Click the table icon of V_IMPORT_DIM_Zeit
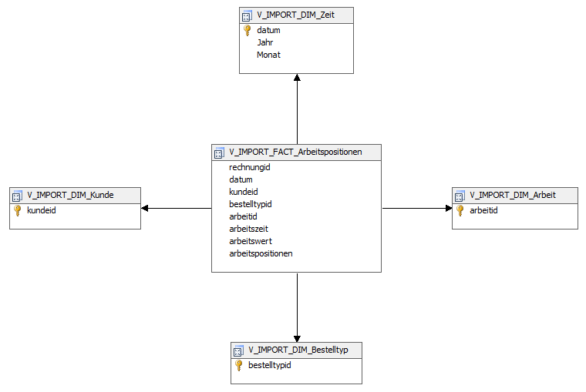Viewport: 586px width, 392px height. point(247,16)
